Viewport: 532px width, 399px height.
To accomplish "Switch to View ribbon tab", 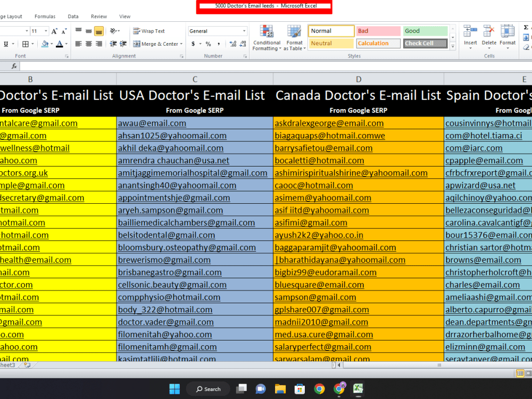I will tap(124, 16).
